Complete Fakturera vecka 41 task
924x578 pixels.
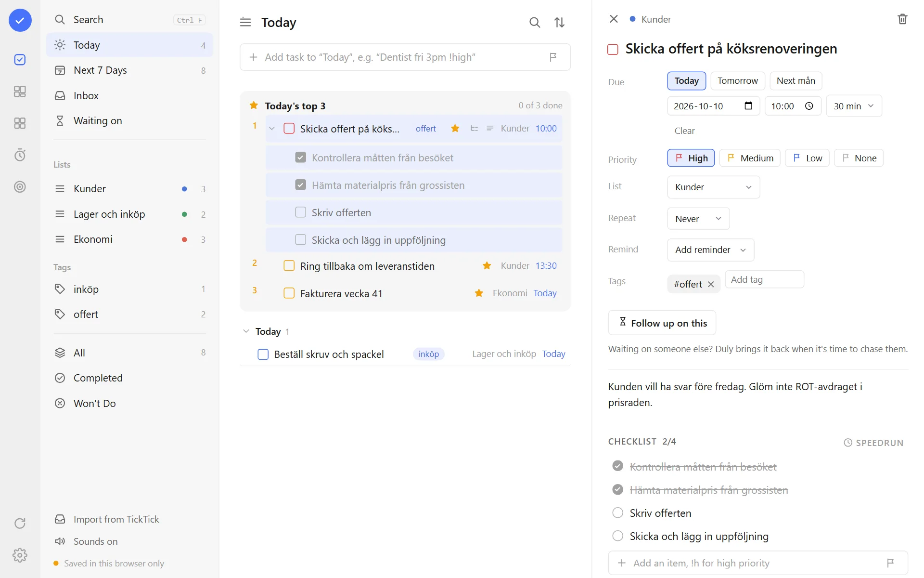pyautogui.click(x=289, y=293)
